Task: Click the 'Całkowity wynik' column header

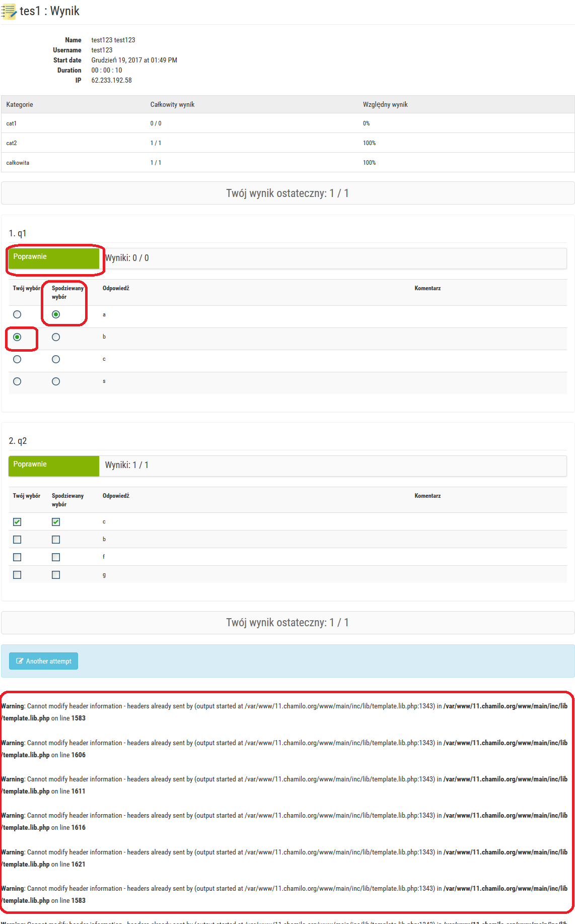Action: click(172, 104)
